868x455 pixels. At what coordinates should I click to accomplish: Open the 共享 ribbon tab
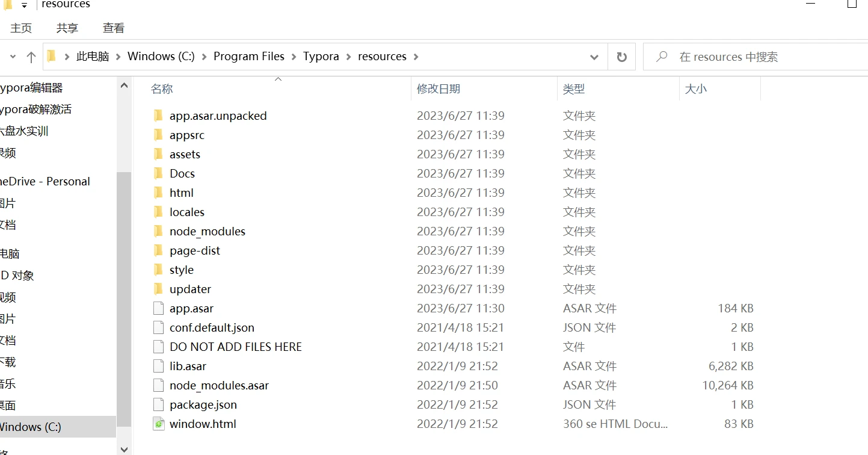(x=67, y=28)
